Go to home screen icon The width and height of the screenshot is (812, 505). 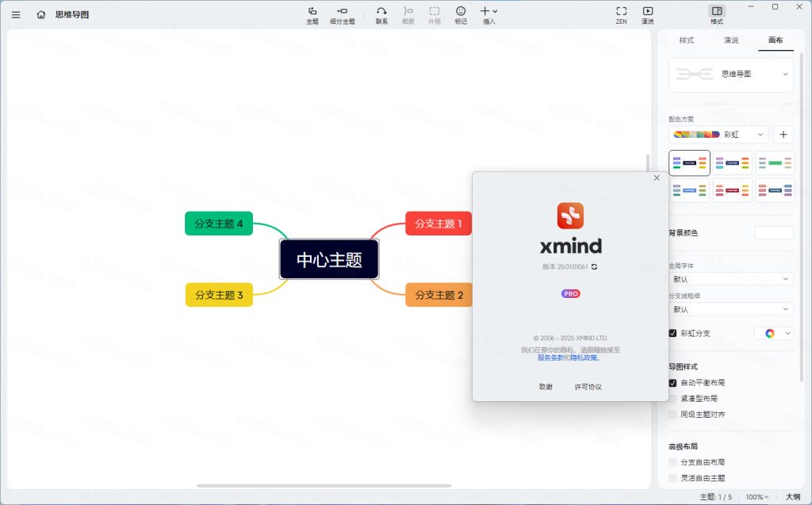click(x=41, y=14)
